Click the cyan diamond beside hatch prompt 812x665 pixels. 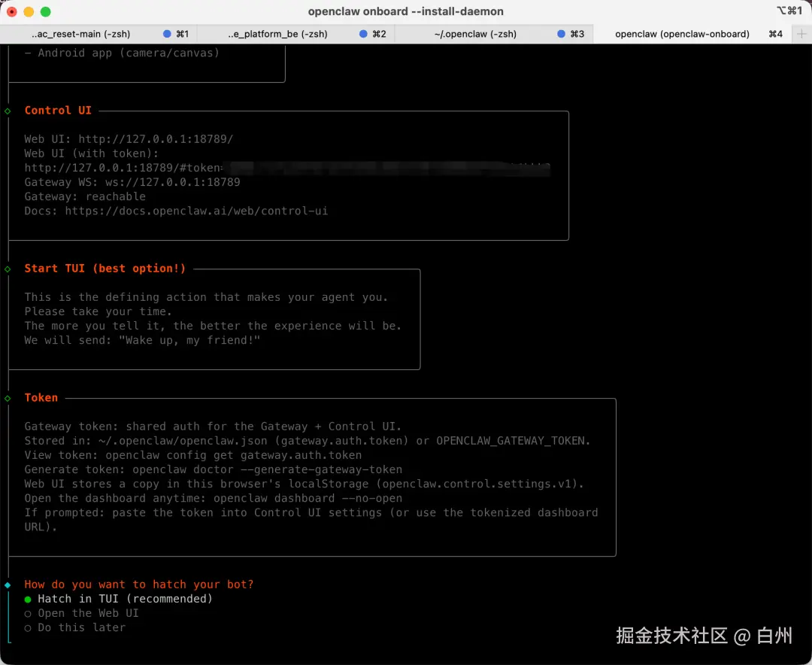tap(8, 585)
